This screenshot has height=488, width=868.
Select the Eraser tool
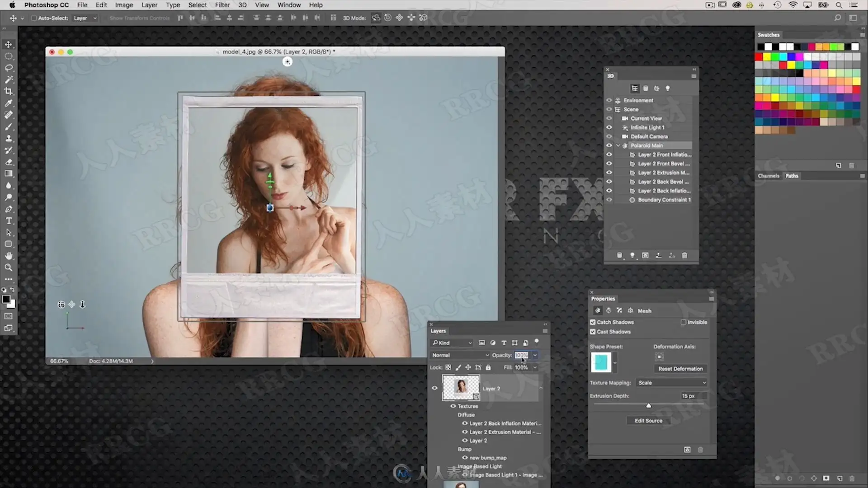click(9, 162)
